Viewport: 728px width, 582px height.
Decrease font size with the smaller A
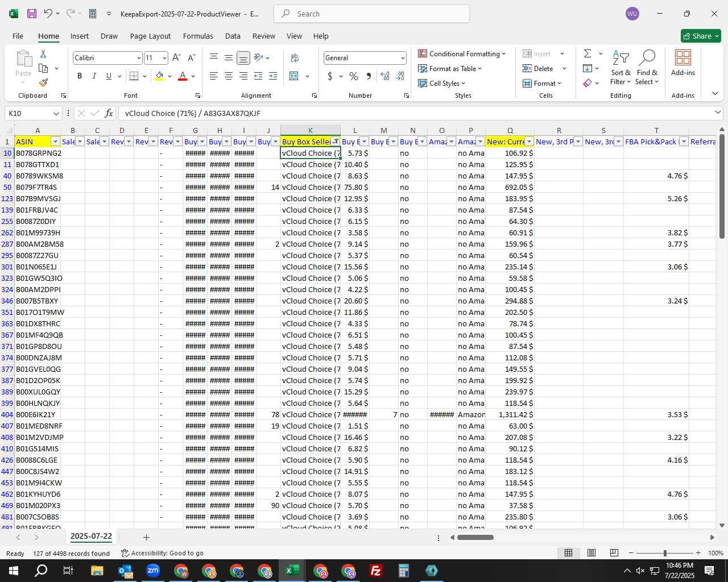coord(191,57)
